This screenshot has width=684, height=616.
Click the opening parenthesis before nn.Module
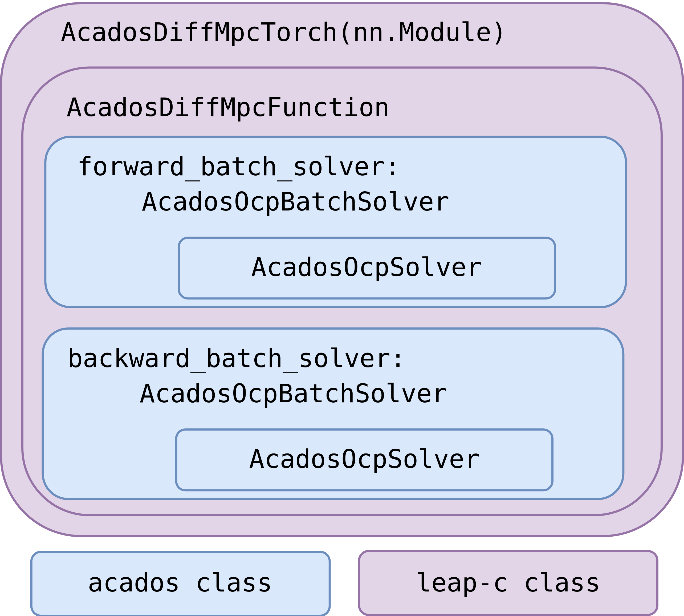pos(345,33)
